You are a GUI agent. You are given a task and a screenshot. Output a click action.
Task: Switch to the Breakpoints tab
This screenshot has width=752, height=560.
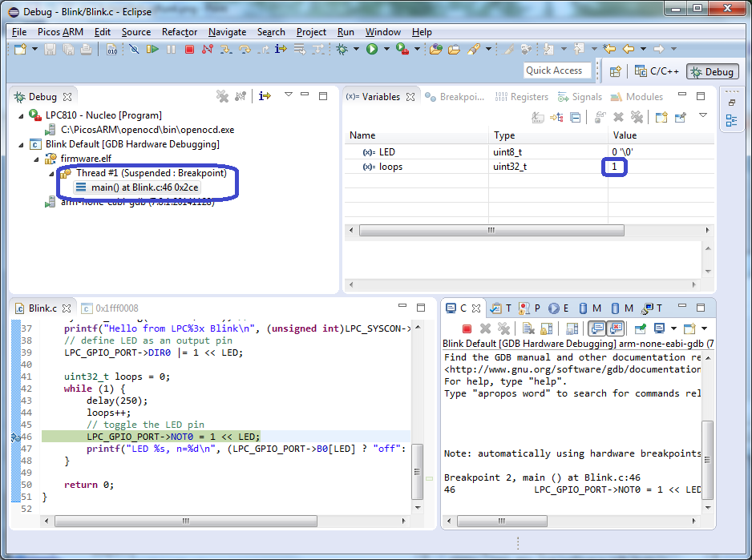[x=455, y=97]
